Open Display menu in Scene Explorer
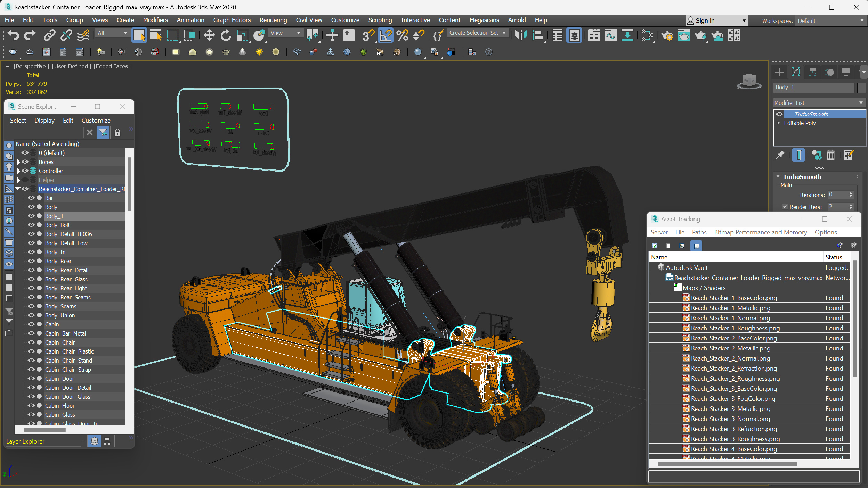 coord(44,120)
